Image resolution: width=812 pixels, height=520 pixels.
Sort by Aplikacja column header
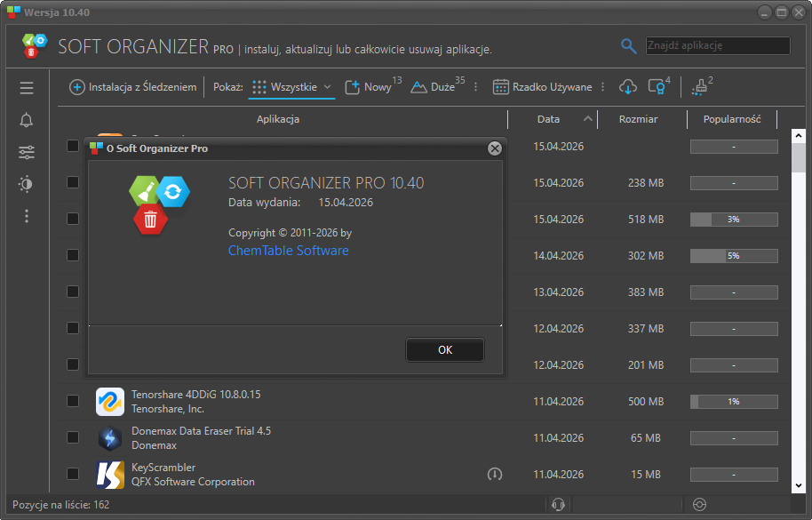[x=278, y=119]
